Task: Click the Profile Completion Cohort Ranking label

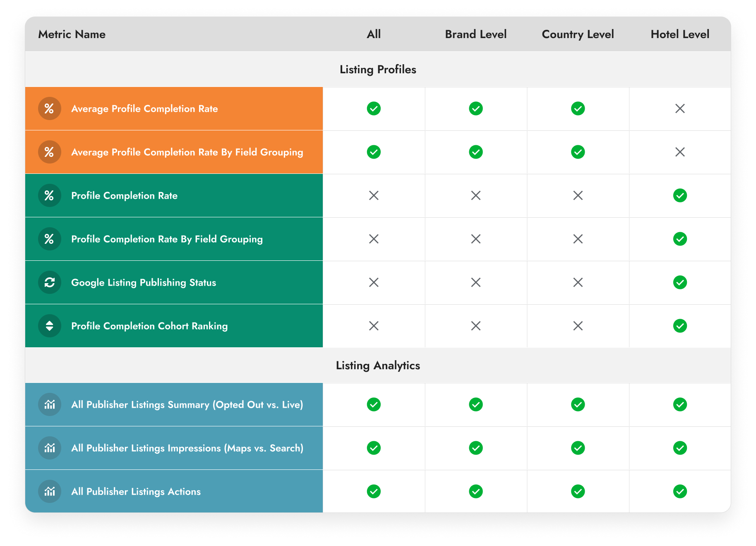Action: (x=149, y=326)
